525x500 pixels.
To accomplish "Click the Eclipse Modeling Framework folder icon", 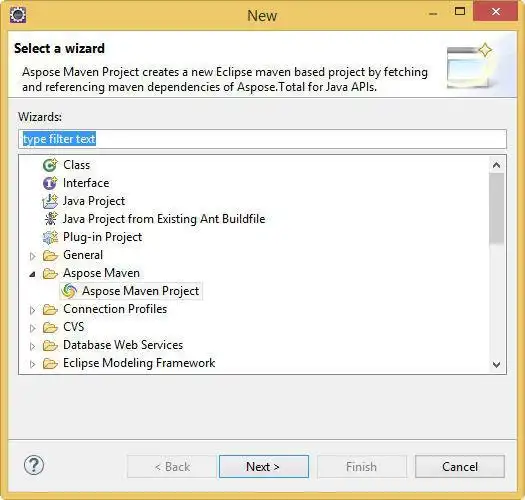I will [50, 363].
